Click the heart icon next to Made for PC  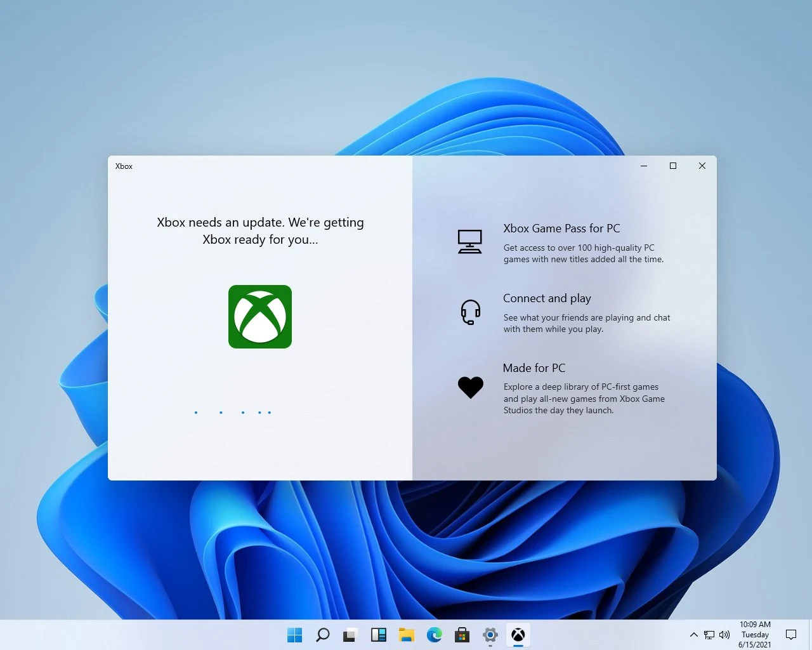(x=470, y=387)
